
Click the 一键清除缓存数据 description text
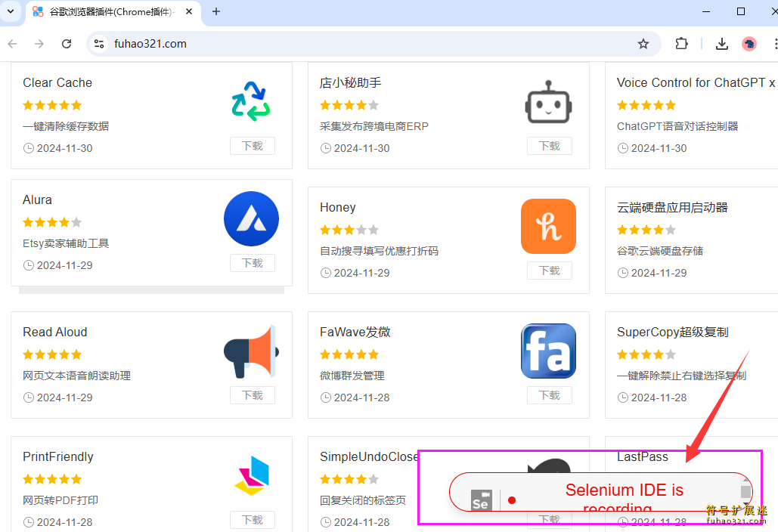tap(66, 126)
